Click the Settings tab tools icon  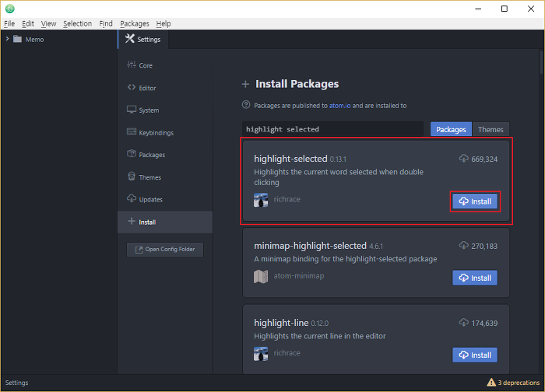pos(130,39)
